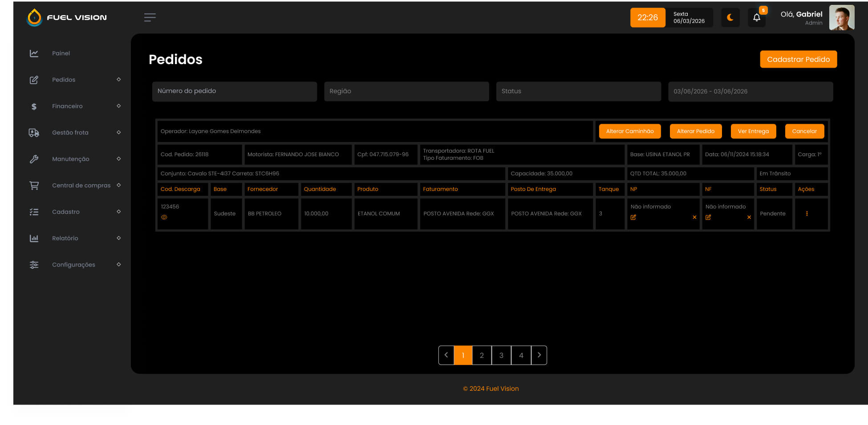Go to next page arrow

(x=539, y=355)
